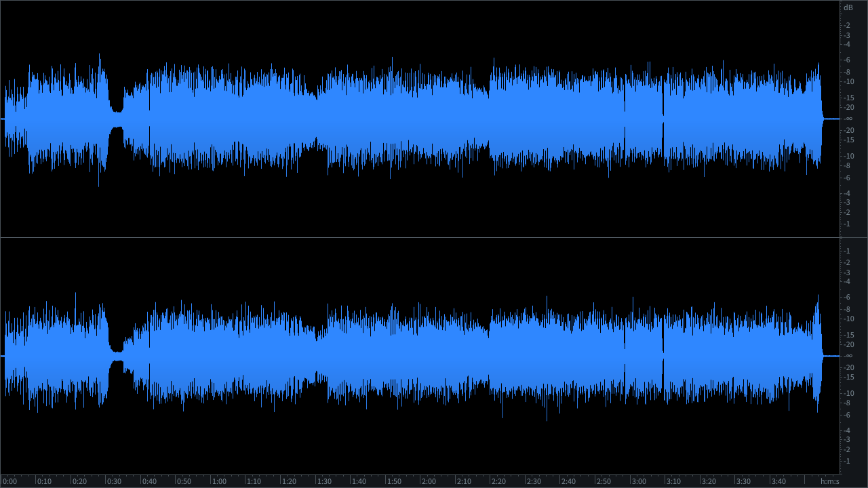Select the 2:10 ruler label
The height and width of the screenshot is (488, 868).
(464, 481)
